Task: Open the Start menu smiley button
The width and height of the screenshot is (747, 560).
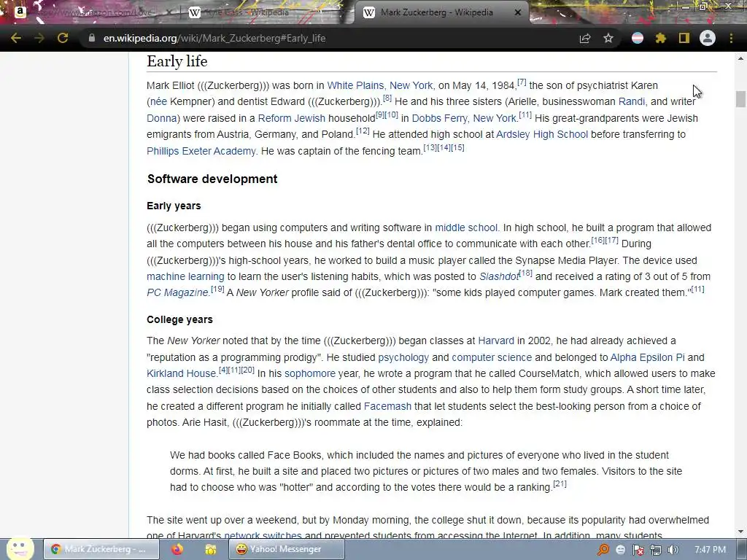Action: click(20, 549)
